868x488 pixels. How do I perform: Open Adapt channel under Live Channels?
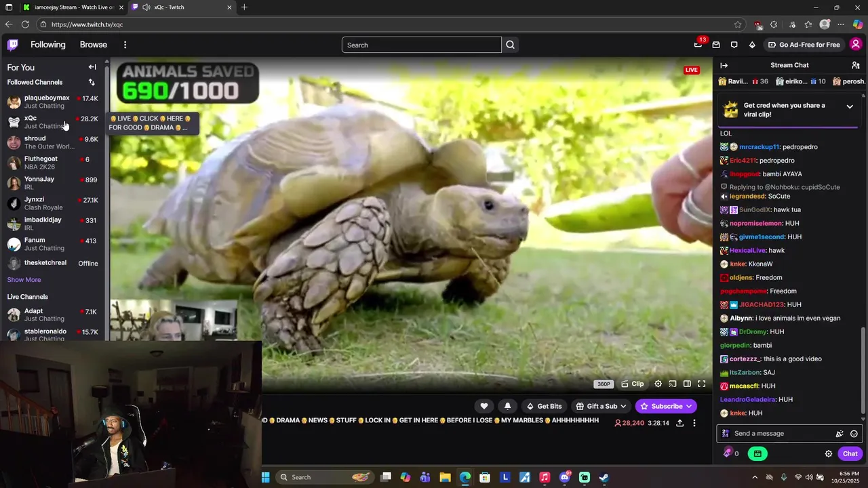53,314
